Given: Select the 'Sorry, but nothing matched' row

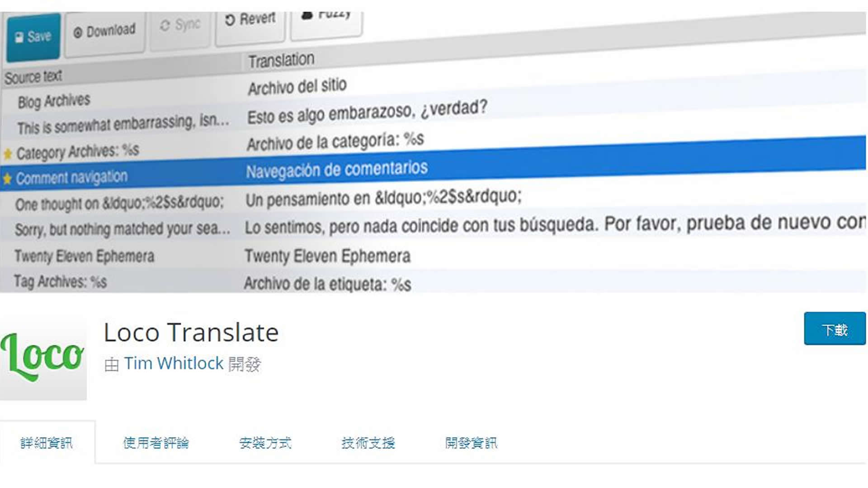Looking at the screenshot, I should (x=122, y=229).
